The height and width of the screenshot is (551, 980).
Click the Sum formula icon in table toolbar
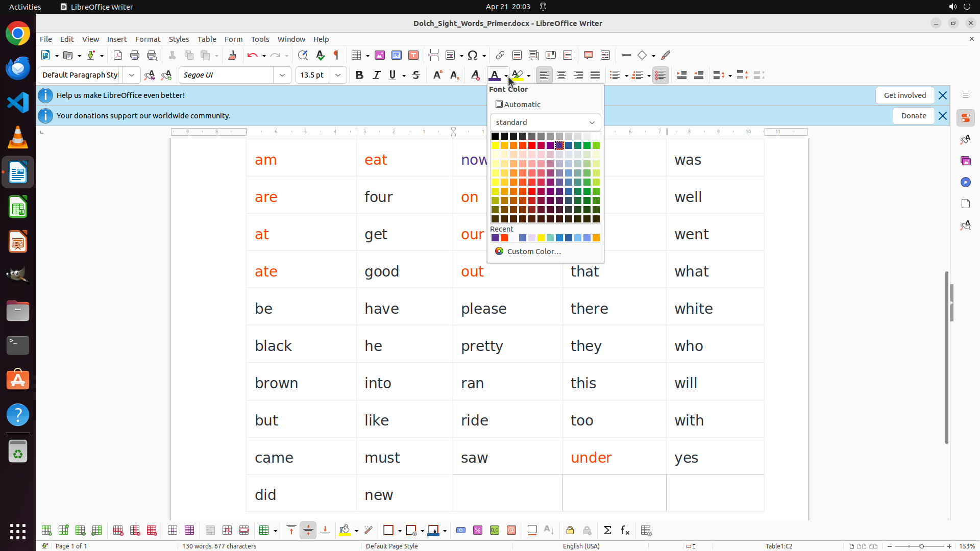pos(607,530)
